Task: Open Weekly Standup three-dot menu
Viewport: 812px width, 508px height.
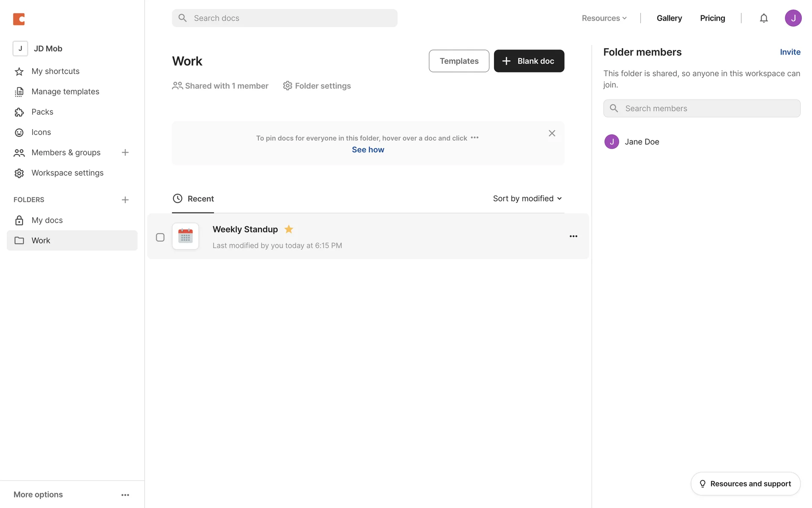Action: (573, 236)
